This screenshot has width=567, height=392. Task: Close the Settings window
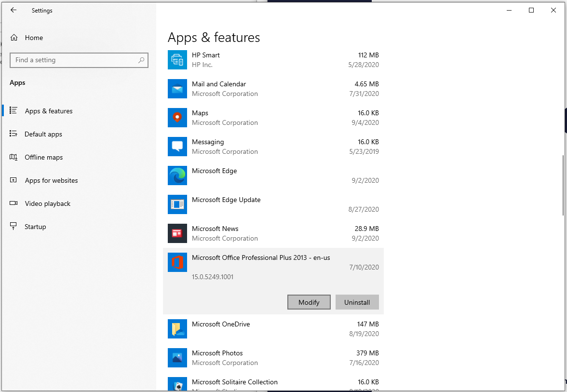pyautogui.click(x=553, y=10)
